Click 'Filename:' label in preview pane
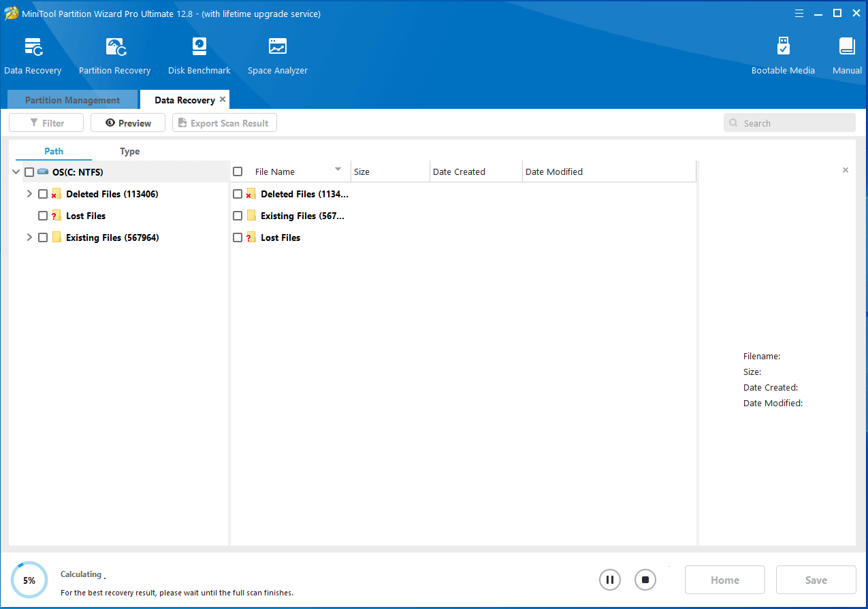 [762, 356]
